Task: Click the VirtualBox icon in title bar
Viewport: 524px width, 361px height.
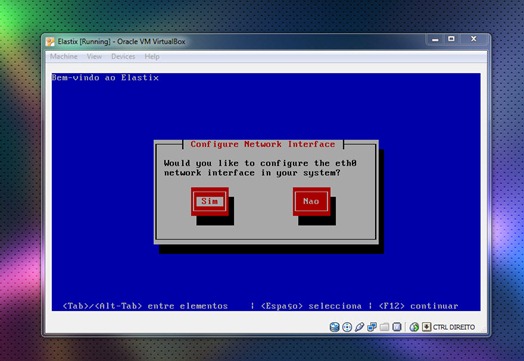Action: [x=50, y=41]
